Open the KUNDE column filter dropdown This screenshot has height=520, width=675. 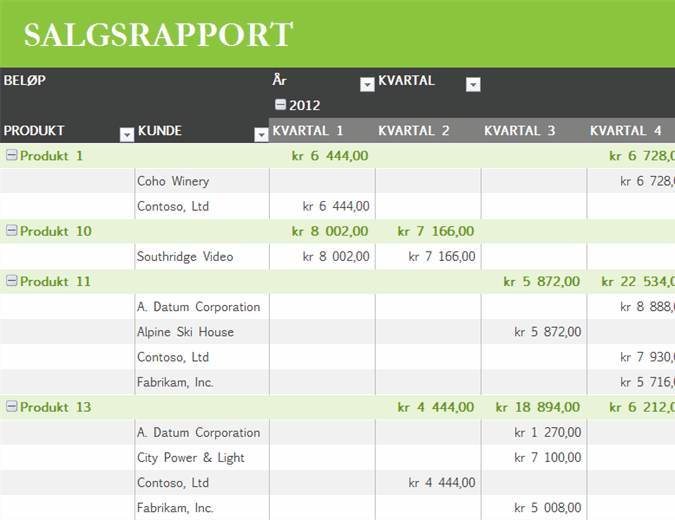(261, 135)
